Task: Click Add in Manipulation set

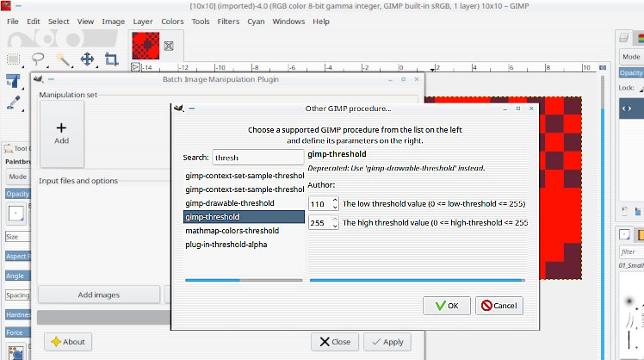Action: pos(62,133)
